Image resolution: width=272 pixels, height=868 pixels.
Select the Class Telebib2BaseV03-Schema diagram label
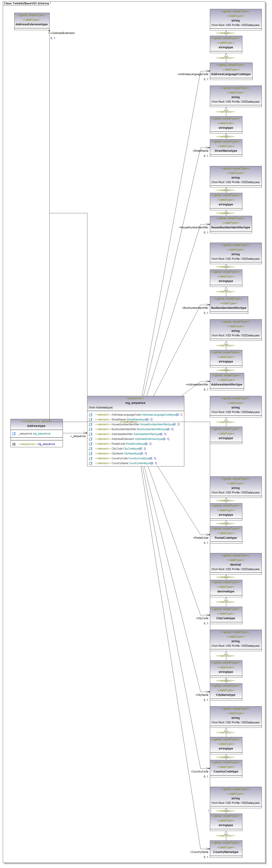[x=26, y=3]
